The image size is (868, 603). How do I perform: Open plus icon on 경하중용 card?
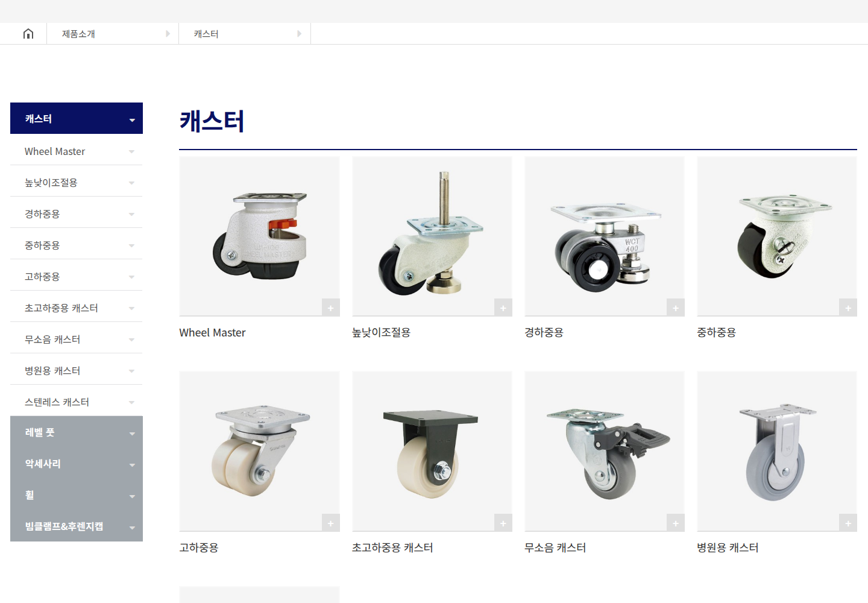point(675,308)
